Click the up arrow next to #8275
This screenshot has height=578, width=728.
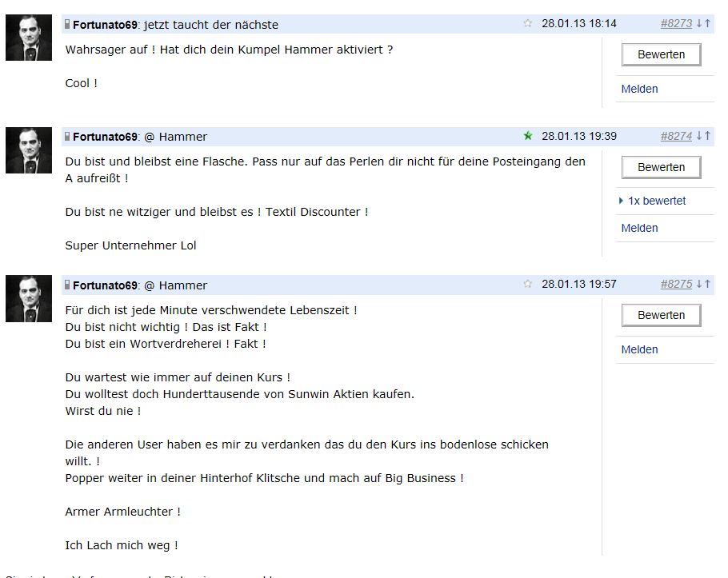707,284
